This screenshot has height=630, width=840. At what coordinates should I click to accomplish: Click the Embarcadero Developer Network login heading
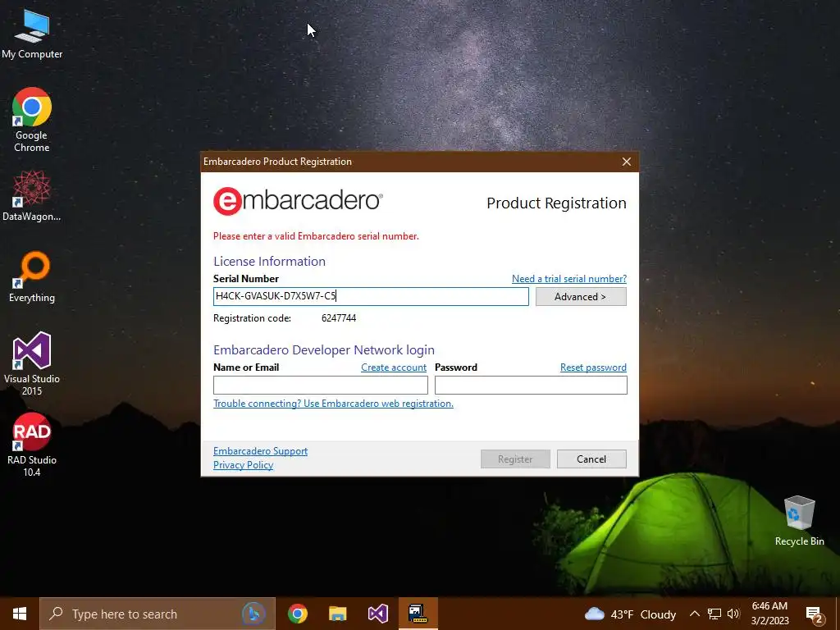tap(324, 349)
